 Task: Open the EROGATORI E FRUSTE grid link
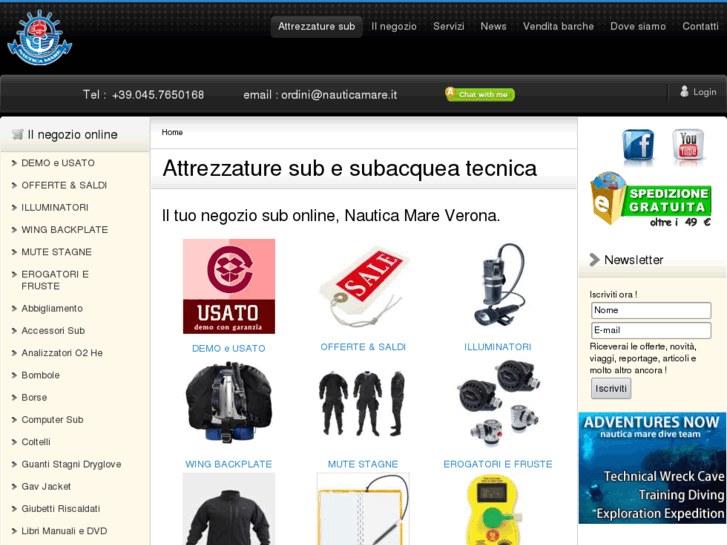coord(498,464)
